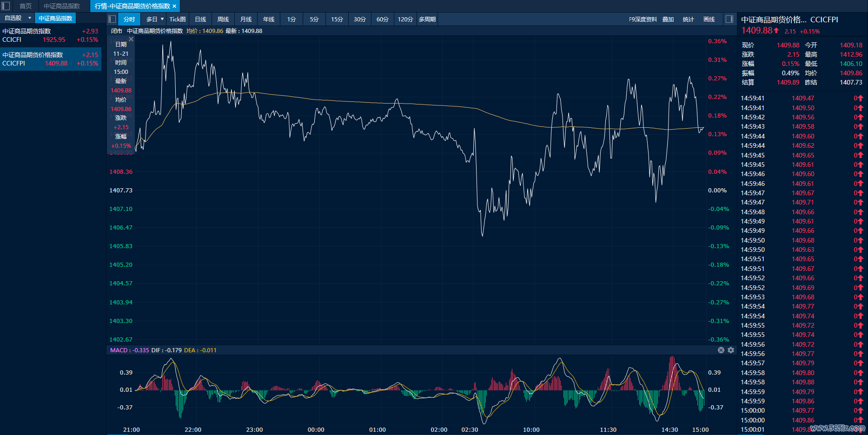Select the 5分 period

314,19
